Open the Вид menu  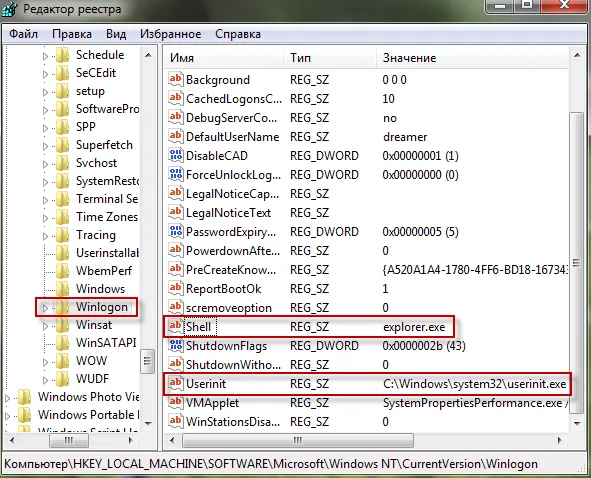point(116,34)
